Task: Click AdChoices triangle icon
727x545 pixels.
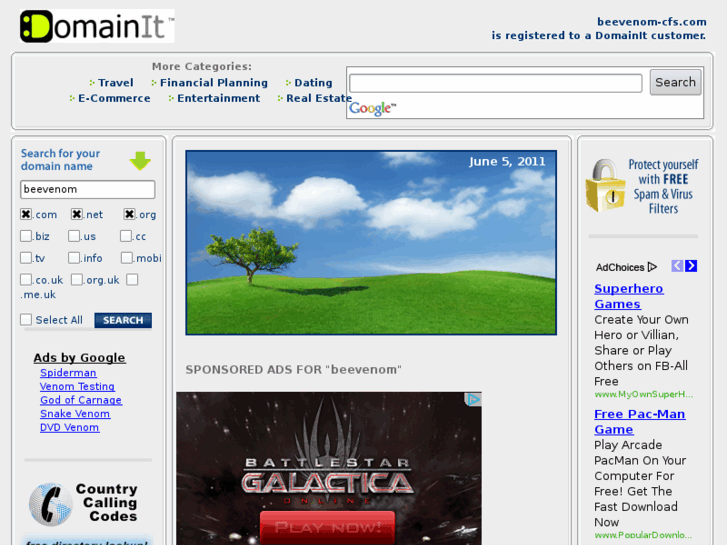Action: pyautogui.click(x=652, y=267)
